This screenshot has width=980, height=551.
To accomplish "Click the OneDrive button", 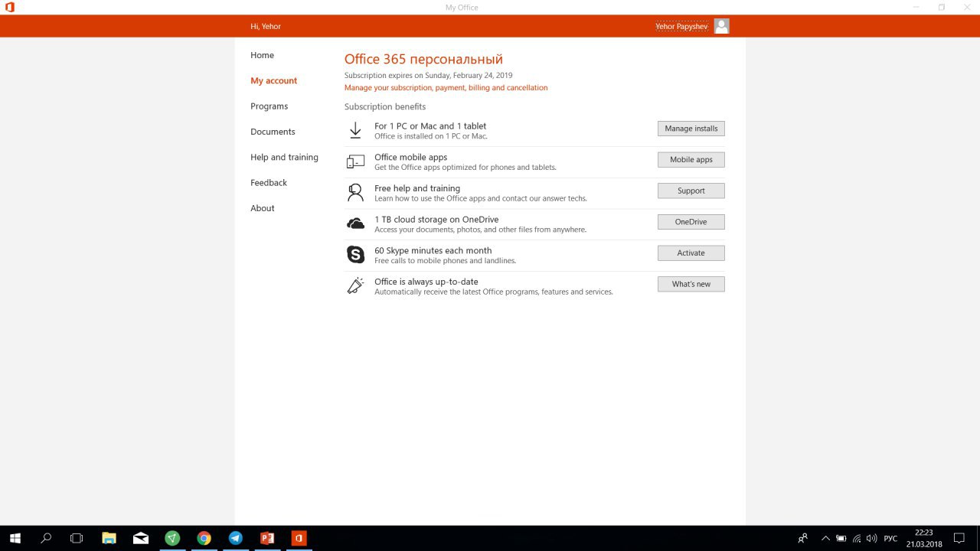I will 691,222.
